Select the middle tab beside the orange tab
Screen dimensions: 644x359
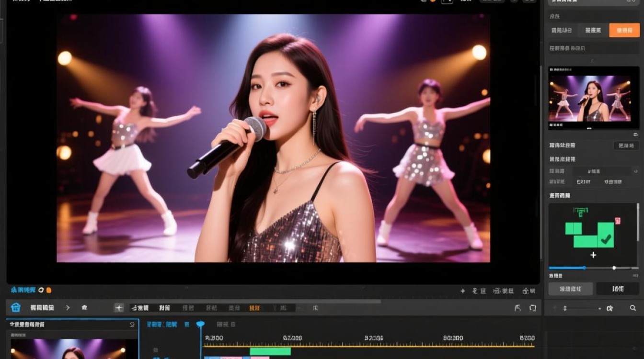(593, 30)
